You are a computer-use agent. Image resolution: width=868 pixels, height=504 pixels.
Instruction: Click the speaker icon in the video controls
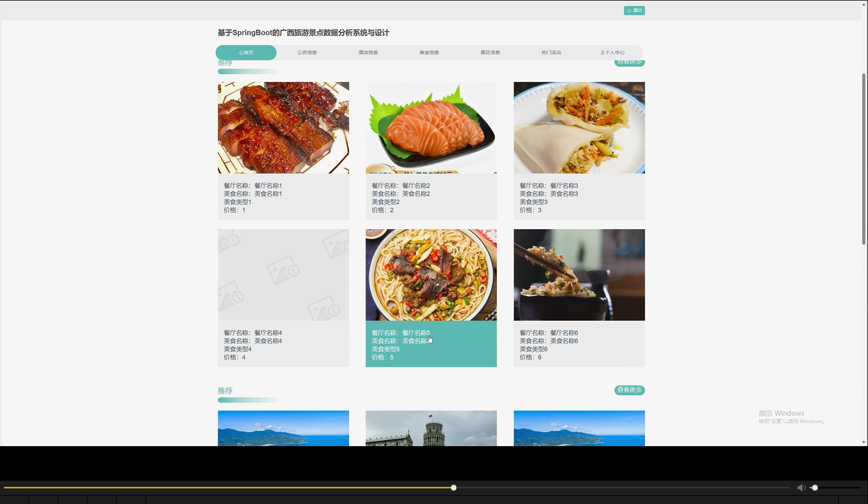(x=801, y=487)
